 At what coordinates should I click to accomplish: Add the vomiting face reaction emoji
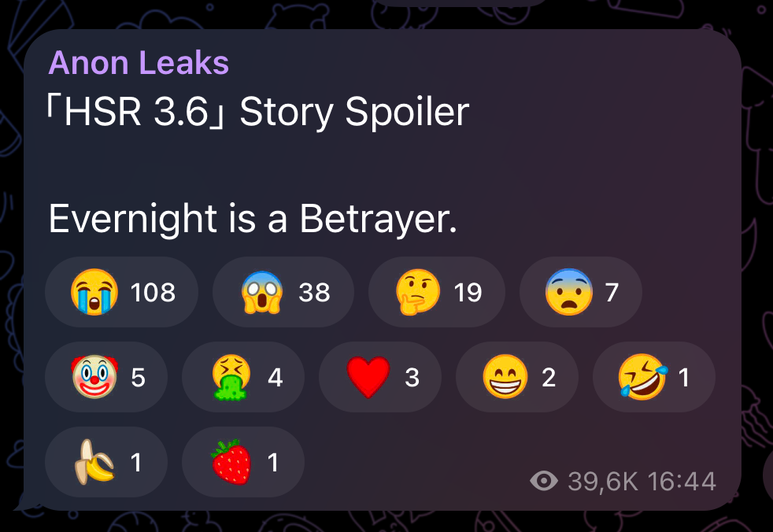(x=231, y=377)
